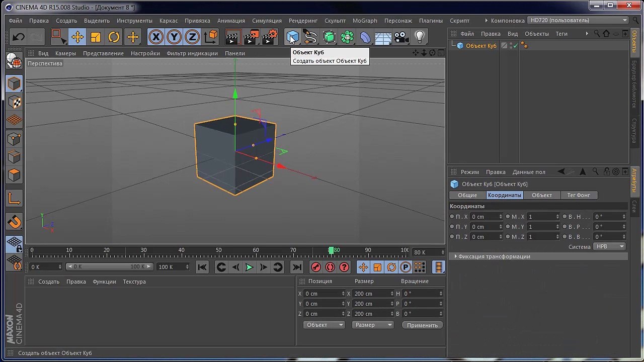Open the Объект coordinate mode dropdown
The image size is (644, 362).
[324, 325]
